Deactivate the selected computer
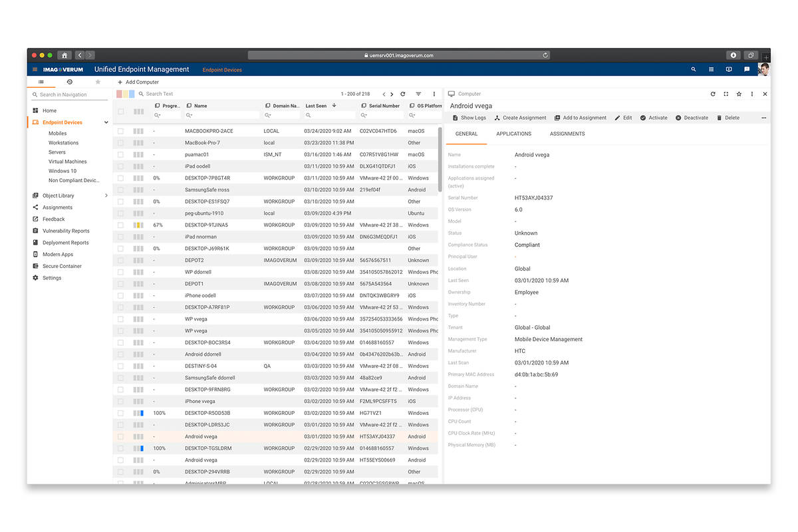The image size is (798, 532). (692, 118)
